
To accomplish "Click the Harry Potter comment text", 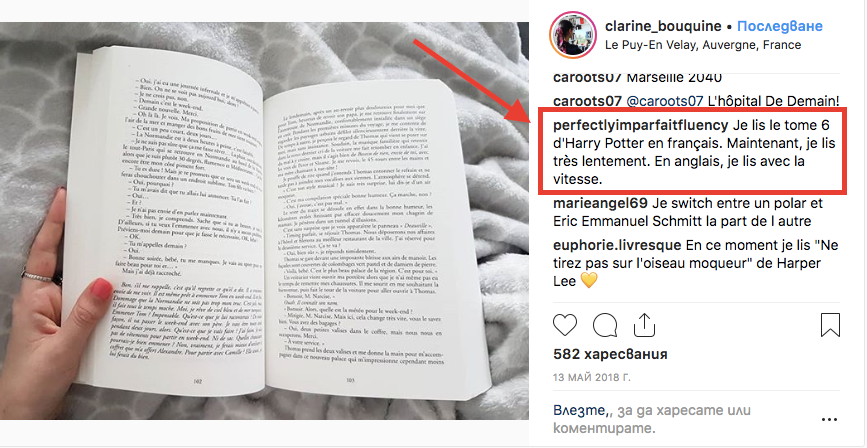I will coord(694,153).
